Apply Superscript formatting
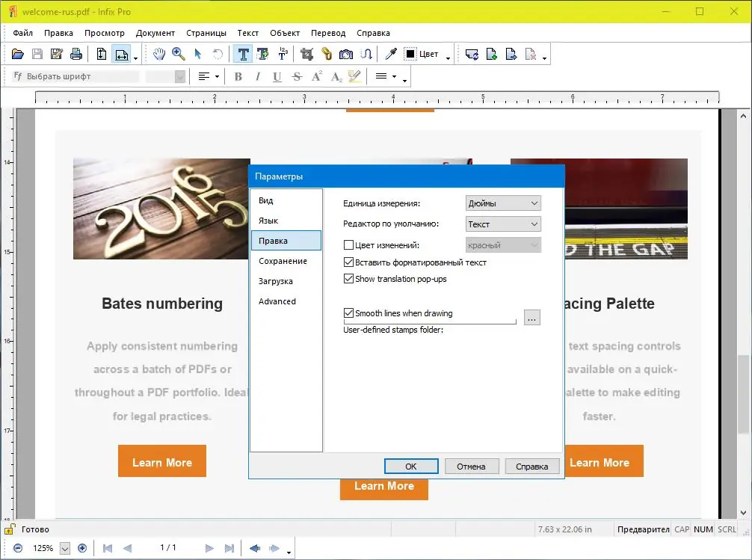Viewport: 752px width, 560px height. [316, 76]
